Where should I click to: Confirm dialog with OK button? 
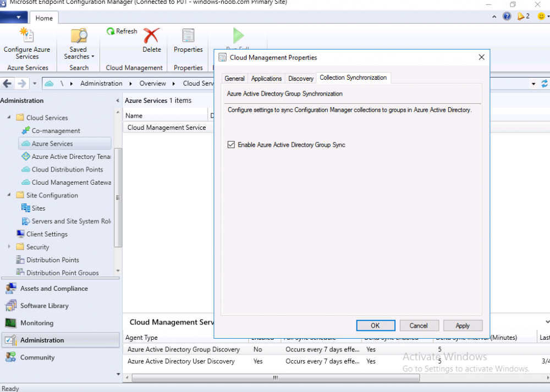tap(375, 325)
